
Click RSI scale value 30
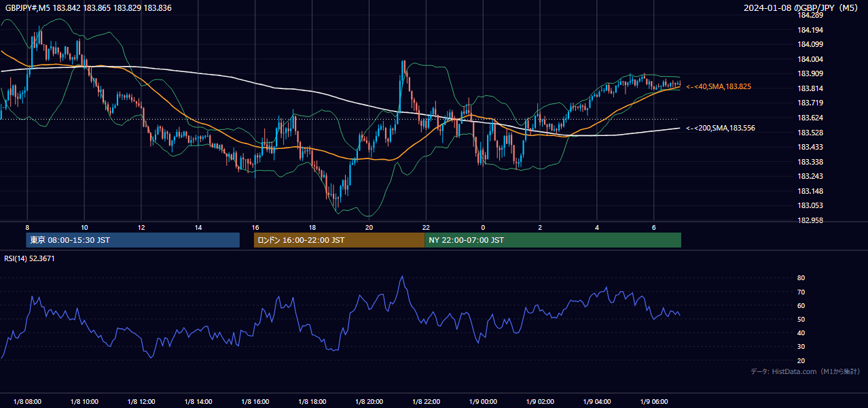pos(801,347)
